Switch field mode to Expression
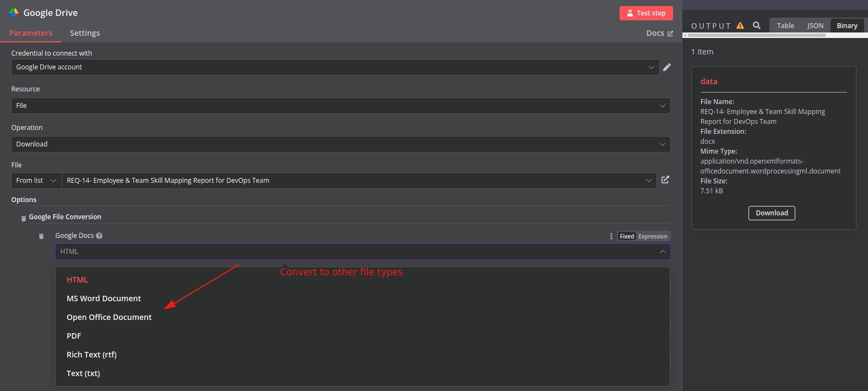Screen dimensions: 868x391 click(x=653, y=236)
